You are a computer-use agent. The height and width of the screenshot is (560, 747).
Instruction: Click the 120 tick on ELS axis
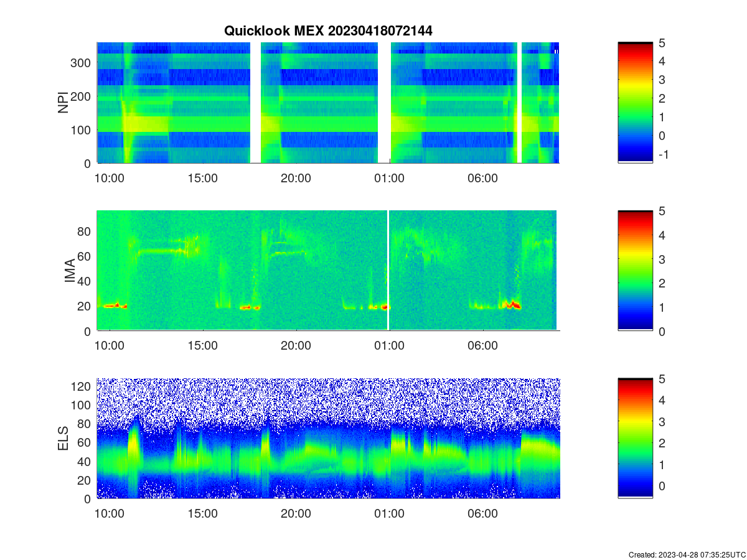tap(81, 386)
